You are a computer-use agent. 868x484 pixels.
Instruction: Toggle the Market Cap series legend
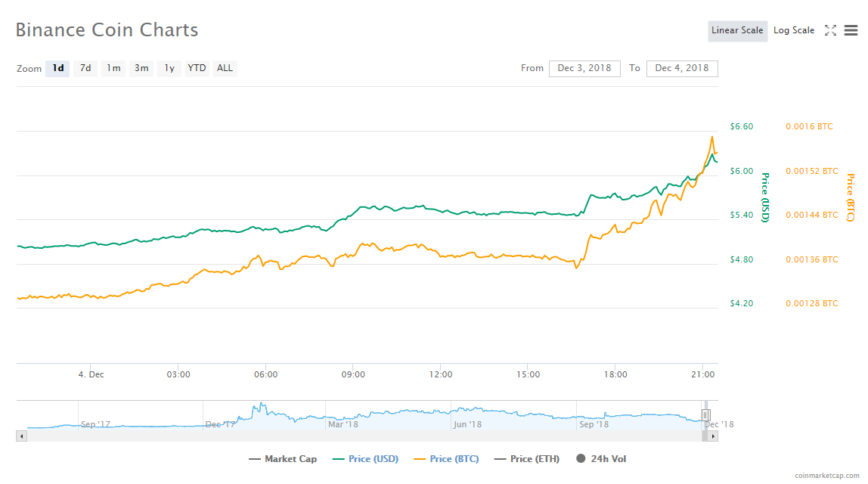(x=283, y=459)
